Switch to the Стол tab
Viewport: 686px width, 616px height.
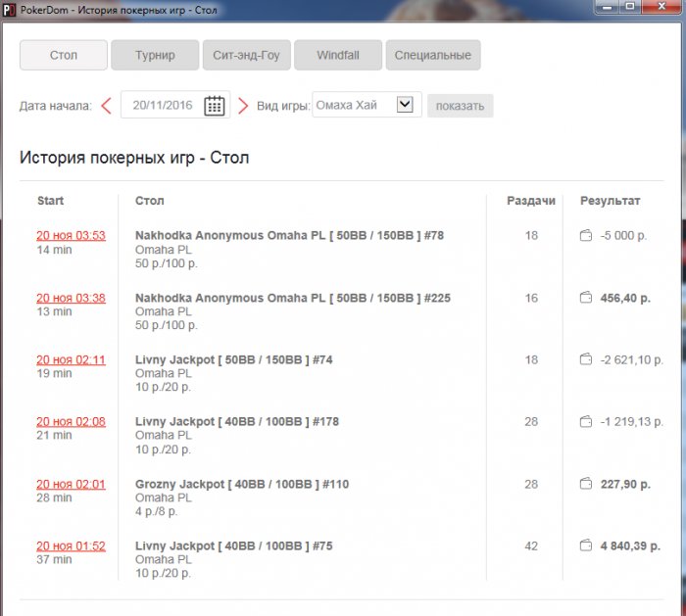tap(64, 55)
